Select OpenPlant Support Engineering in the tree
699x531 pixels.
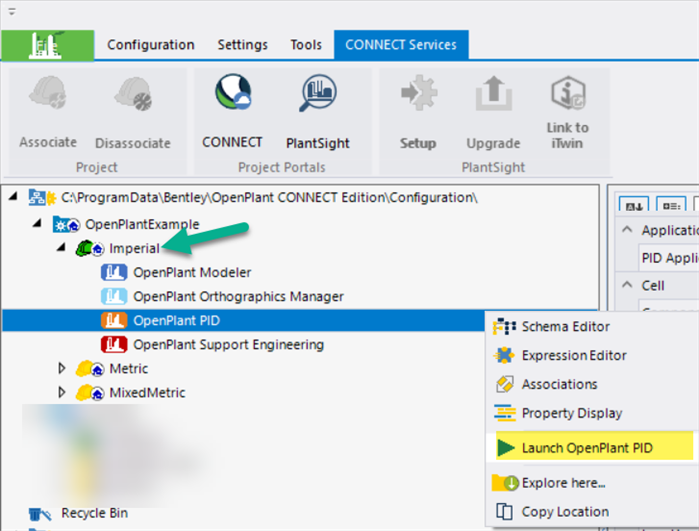(x=228, y=345)
